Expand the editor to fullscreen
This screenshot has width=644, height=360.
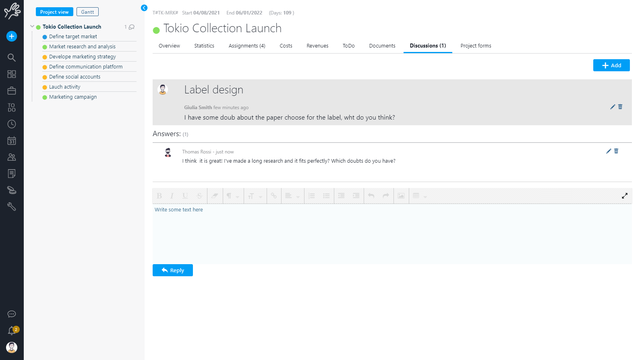[x=624, y=196]
